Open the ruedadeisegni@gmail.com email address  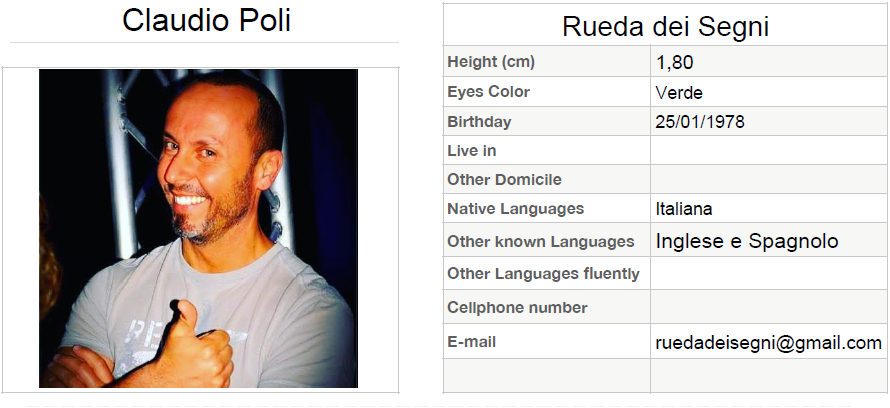(769, 343)
